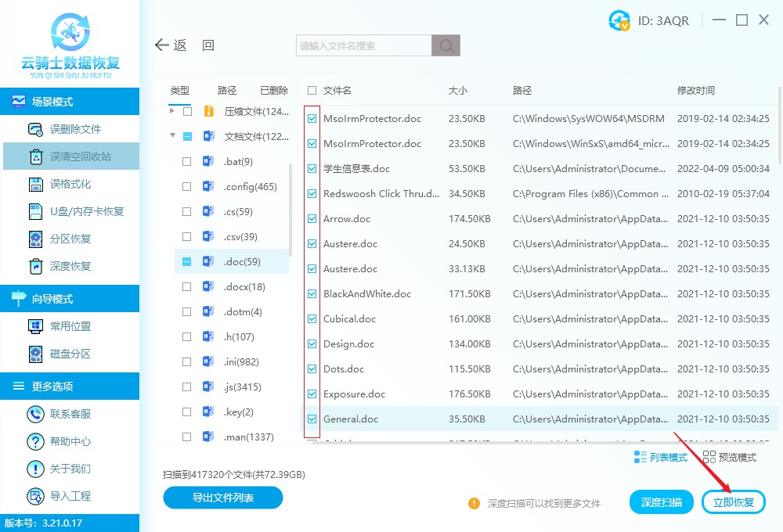This screenshot has height=532, width=783.
Task: Choose the 误格式化 disk icon
Action: [x=35, y=184]
